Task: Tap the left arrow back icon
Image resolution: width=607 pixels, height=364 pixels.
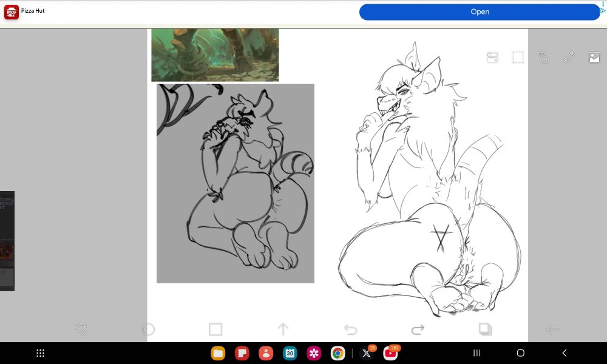Action: tap(552, 329)
